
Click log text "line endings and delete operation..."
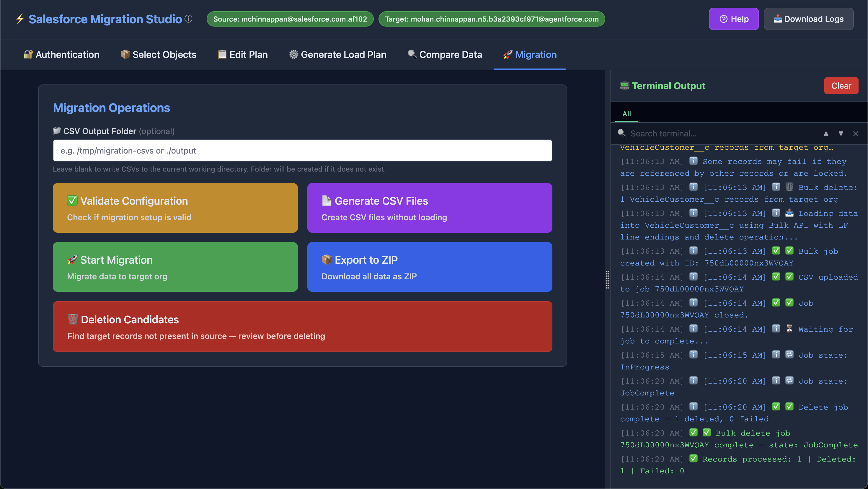click(x=709, y=237)
